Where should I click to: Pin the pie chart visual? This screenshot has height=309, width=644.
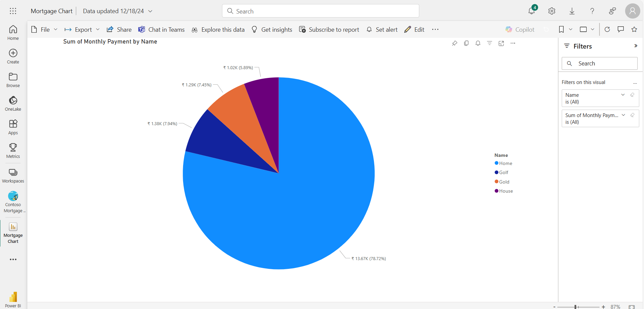coord(455,43)
